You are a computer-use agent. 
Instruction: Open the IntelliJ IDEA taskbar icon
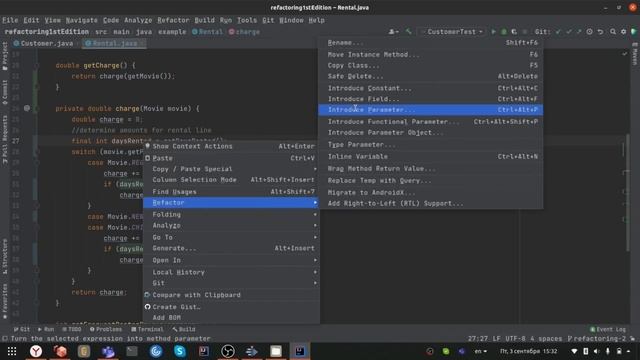[x=300, y=351]
